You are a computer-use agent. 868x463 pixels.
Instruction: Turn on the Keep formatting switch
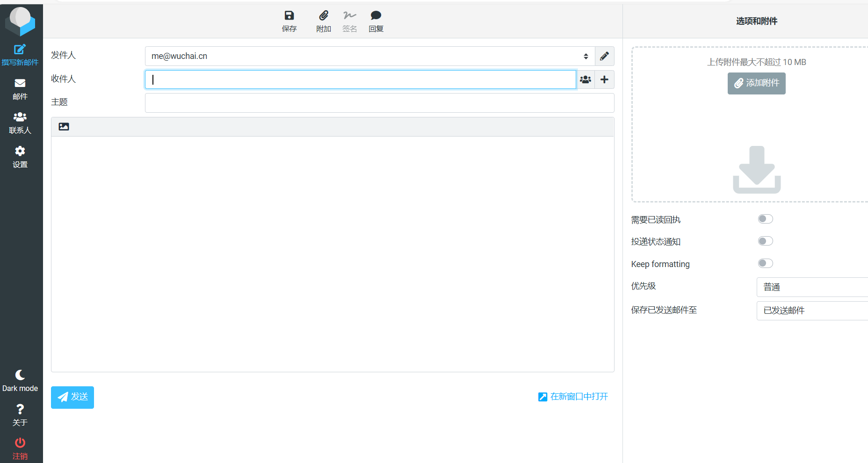[x=765, y=263]
